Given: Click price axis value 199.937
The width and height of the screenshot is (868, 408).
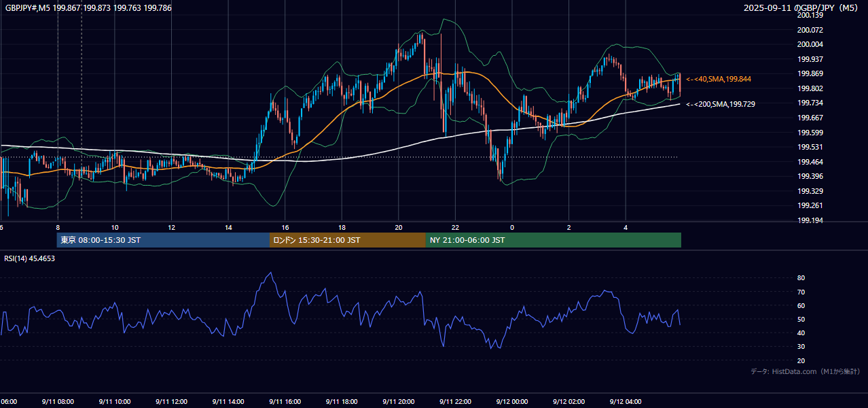Looking at the screenshot, I should (810, 59).
